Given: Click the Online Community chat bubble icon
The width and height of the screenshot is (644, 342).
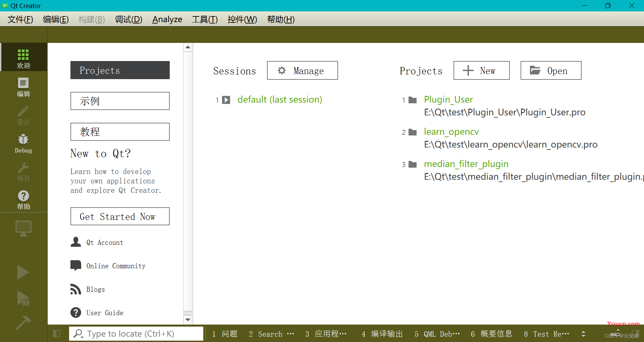Looking at the screenshot, I should click(x=76, y=265).
